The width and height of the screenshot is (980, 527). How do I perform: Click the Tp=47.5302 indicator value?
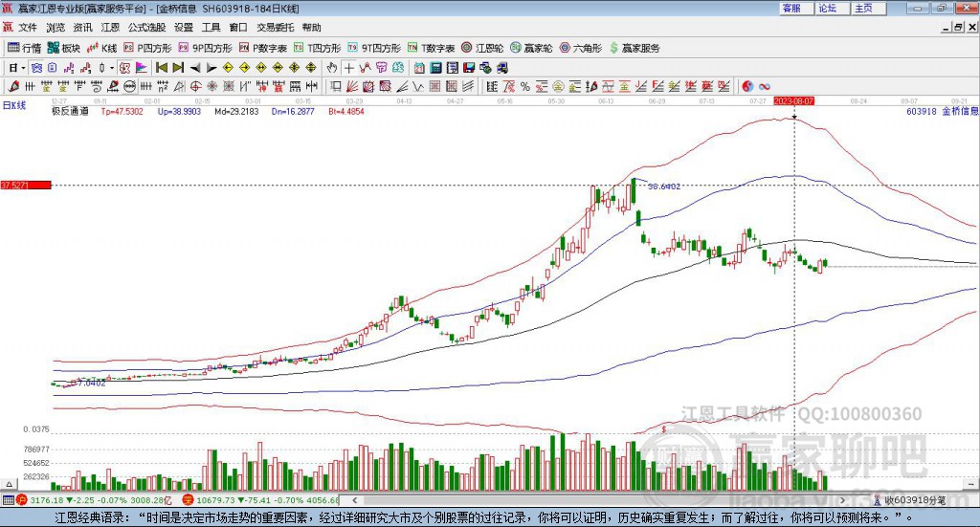tap(122, 111)
